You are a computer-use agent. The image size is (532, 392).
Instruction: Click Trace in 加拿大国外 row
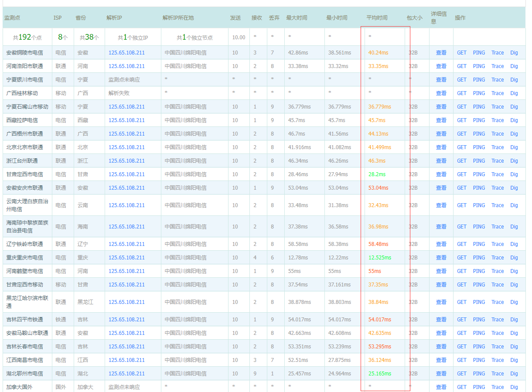tap(498, 387)
